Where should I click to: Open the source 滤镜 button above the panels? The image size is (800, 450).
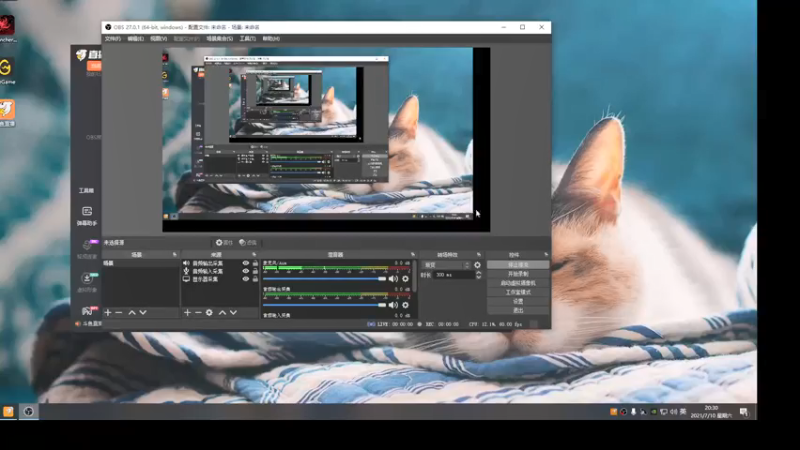[x=248, y=243]
